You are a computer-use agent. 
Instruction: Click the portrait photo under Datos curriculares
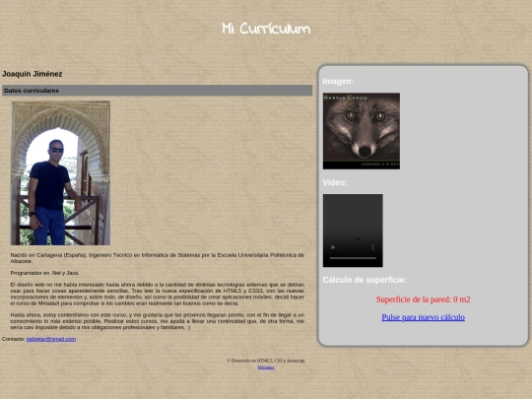60,172
